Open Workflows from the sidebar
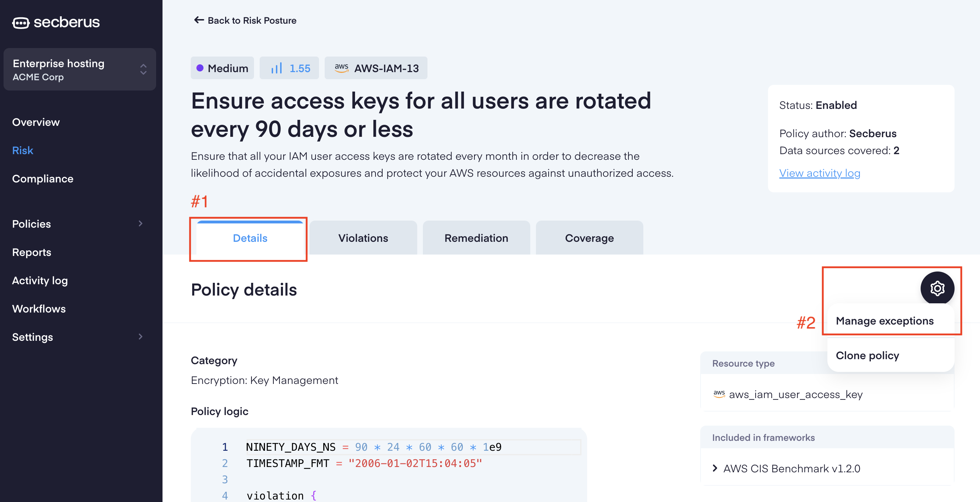 [39, 308]
